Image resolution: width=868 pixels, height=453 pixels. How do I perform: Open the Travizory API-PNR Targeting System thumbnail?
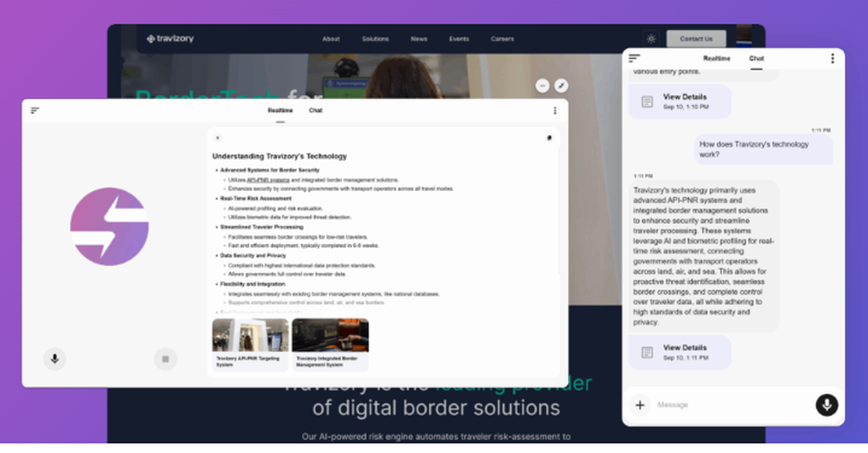250,345
